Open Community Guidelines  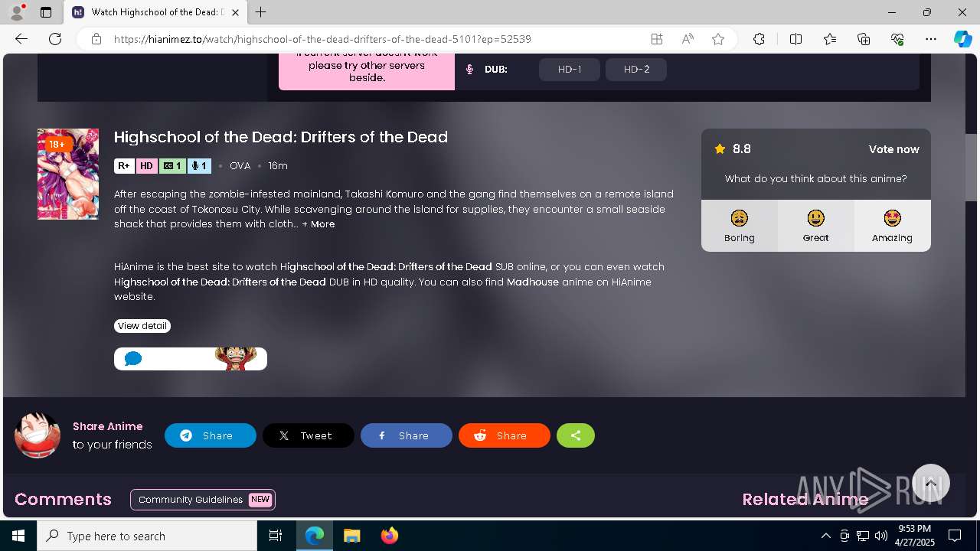[203, 500]
